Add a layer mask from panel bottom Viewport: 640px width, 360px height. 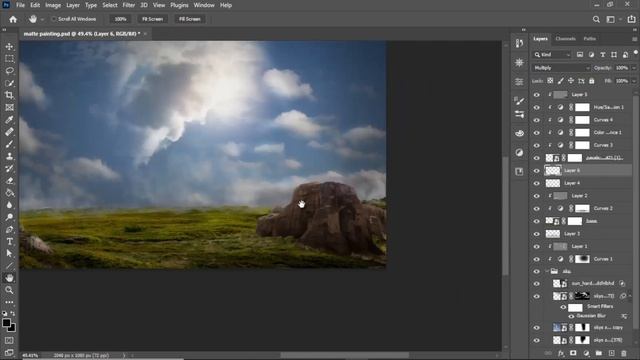pos(573,353)
